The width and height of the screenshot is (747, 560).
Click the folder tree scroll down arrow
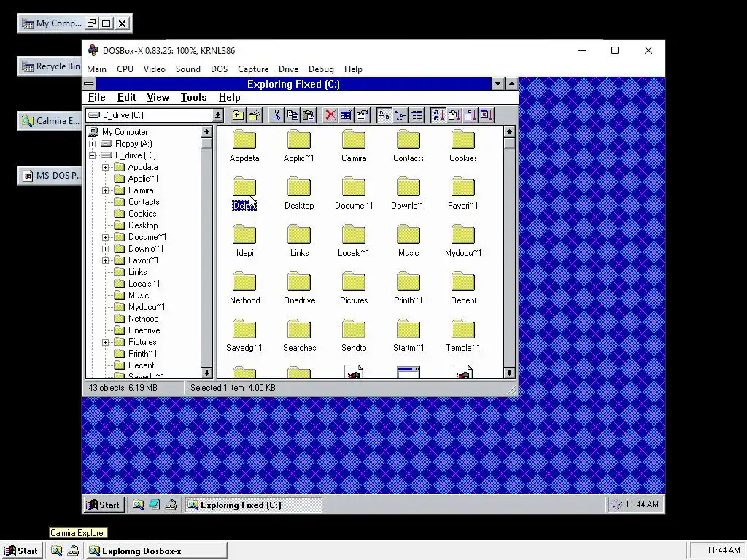[206, 373]
